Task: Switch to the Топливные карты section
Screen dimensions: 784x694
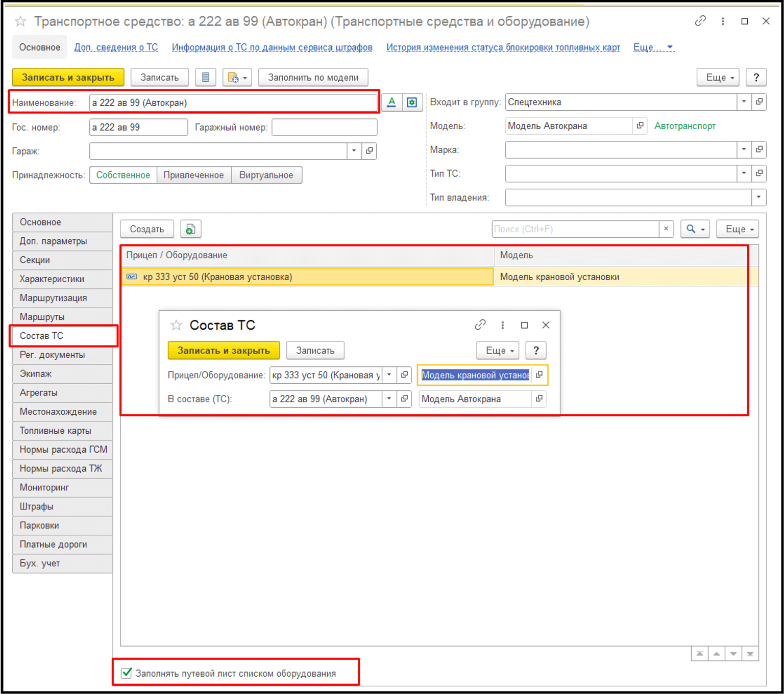Action: click(55, 431)
